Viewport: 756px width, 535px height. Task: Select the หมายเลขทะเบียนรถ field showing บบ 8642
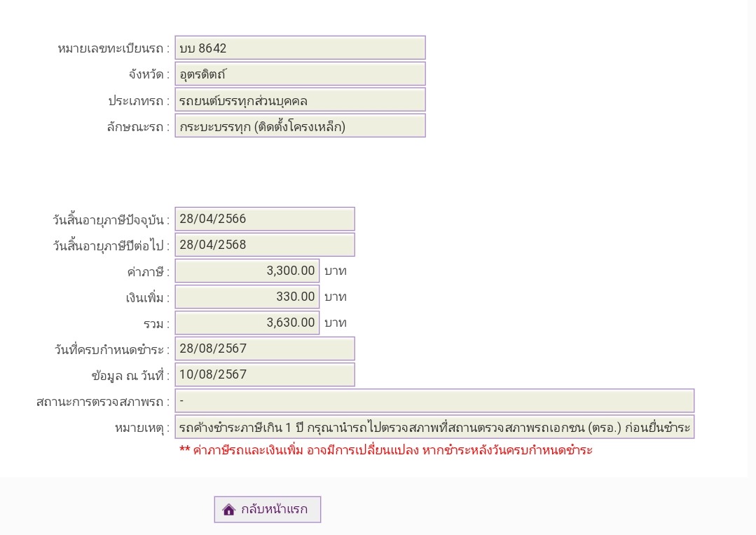tap(300, 48)
